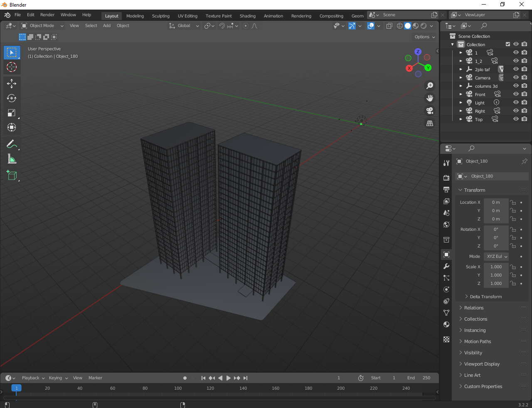
Task: Switch to the UV Editing workspace tab
Action: point(187,16)
